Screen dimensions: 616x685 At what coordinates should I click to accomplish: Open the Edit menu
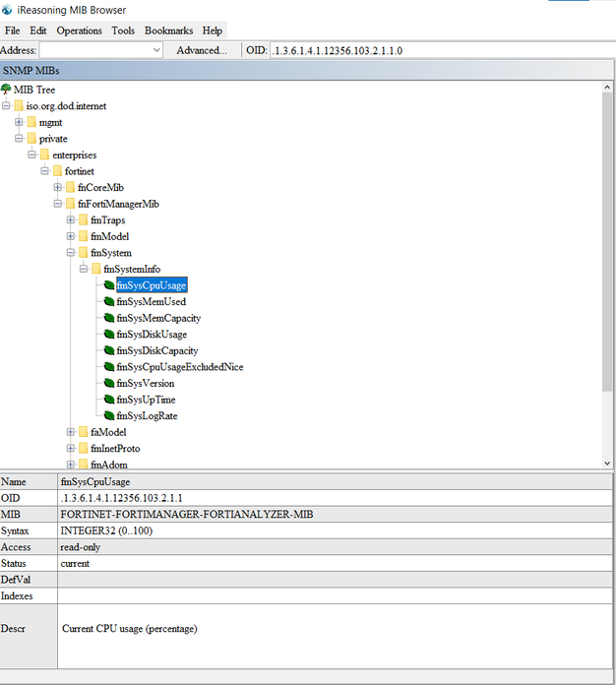pyautogui.click(x=38, y=31)
